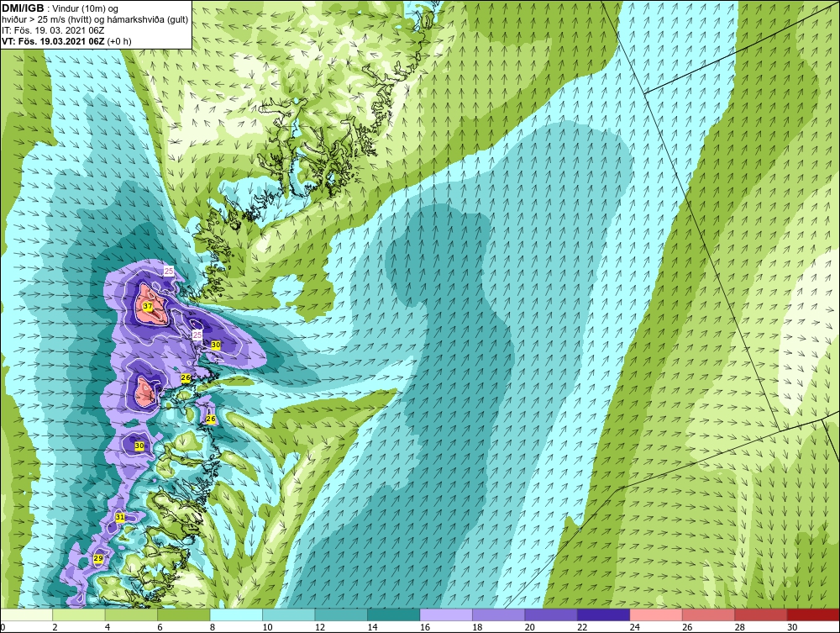Pick the 0–2 pale cream legend swatch
The image size is (840, 633).
click(26, 615)
